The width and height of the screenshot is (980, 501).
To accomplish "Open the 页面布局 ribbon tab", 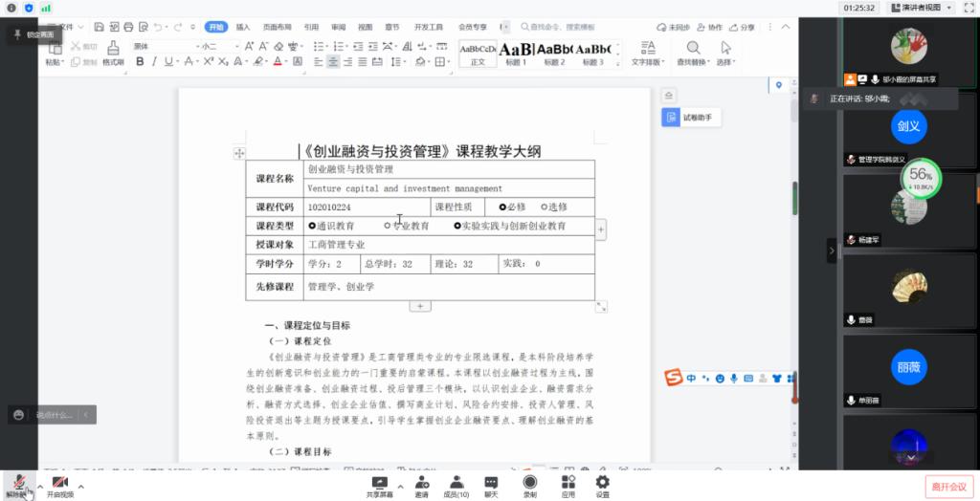I will click(277, 27).
